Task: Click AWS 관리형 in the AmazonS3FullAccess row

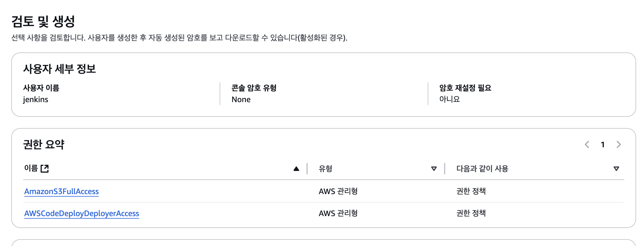Action: click(x=338, y=191)
